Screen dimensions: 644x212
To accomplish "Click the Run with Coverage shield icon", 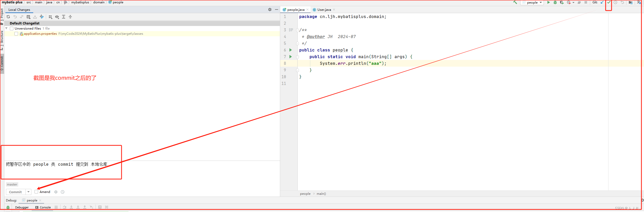I will pos(562,2).
